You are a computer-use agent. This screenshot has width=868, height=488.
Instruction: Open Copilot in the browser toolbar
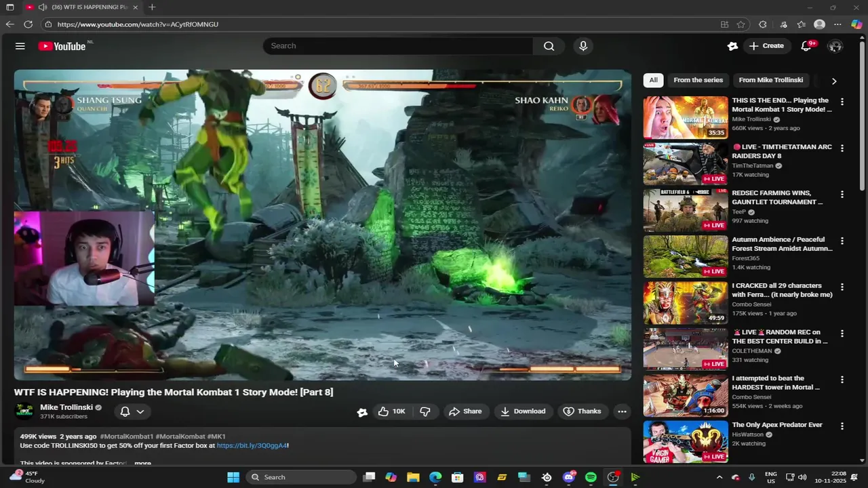tap(856, 24)
